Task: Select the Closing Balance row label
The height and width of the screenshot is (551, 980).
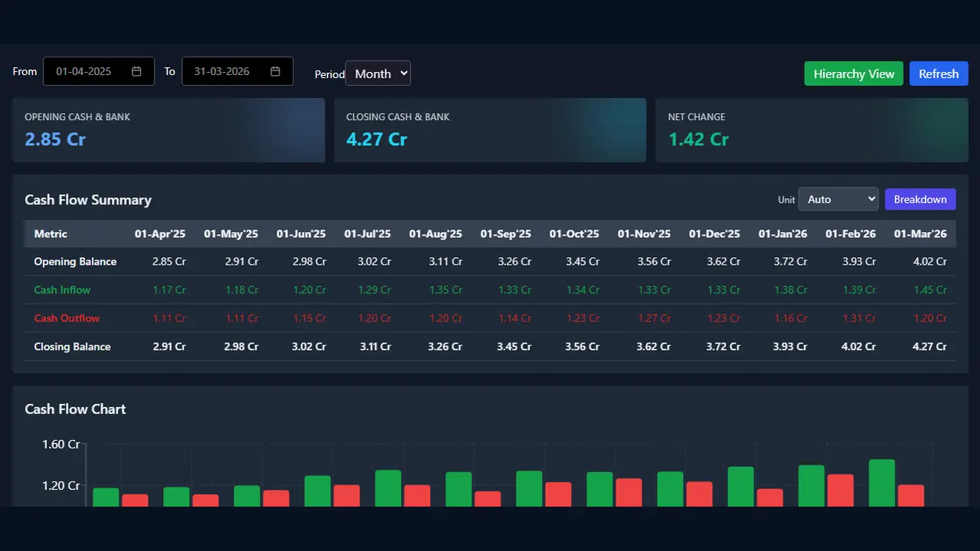Action: click(72, 347)
